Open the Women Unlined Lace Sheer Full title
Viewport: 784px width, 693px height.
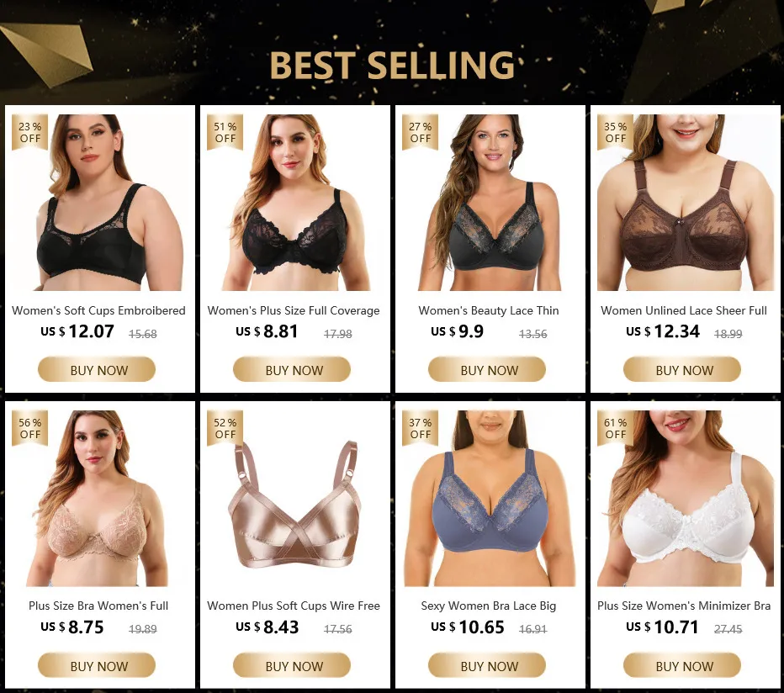point(684,310)
